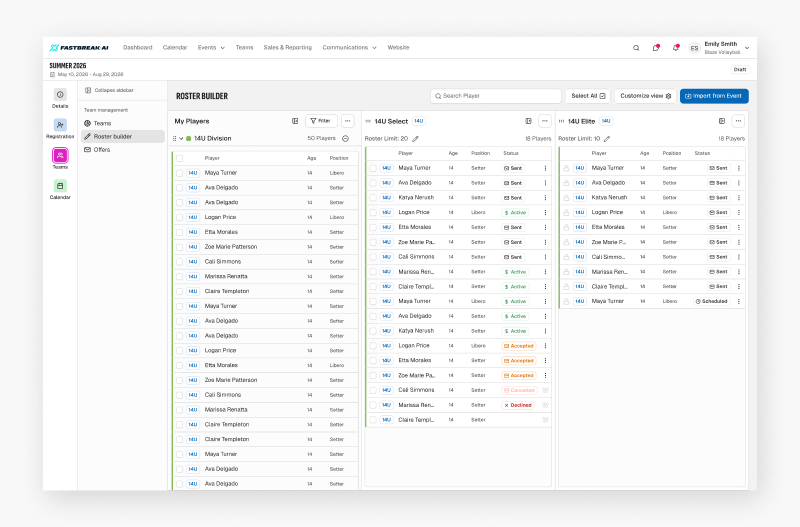Check Logan Price Libero in My Players
Viewport: 800px width, 527px height.
click(180, 218)
